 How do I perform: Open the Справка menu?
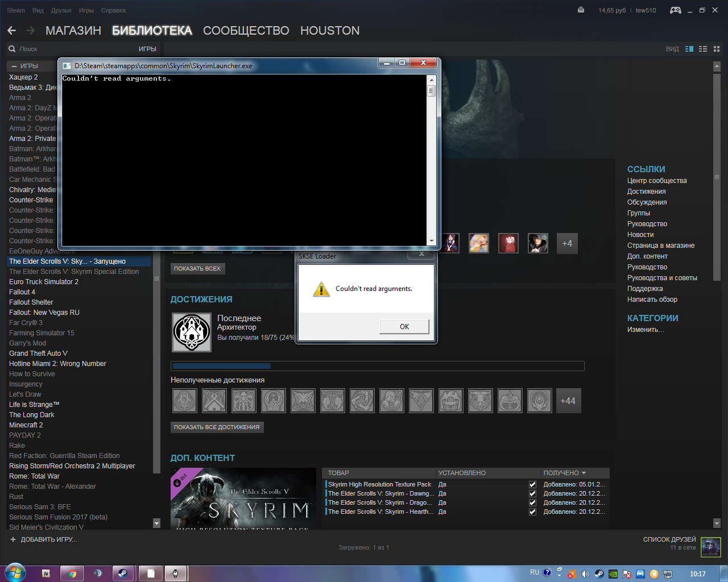coord(113,10)
